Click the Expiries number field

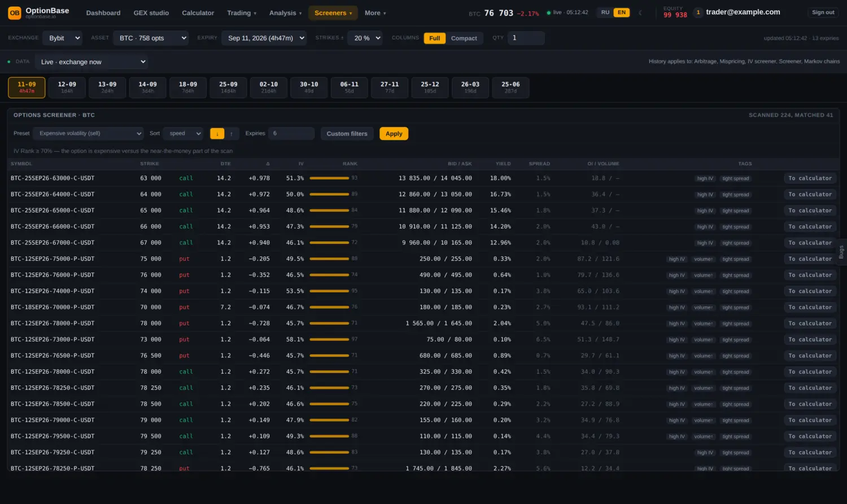pyautogui.click(x=291, y=134)
